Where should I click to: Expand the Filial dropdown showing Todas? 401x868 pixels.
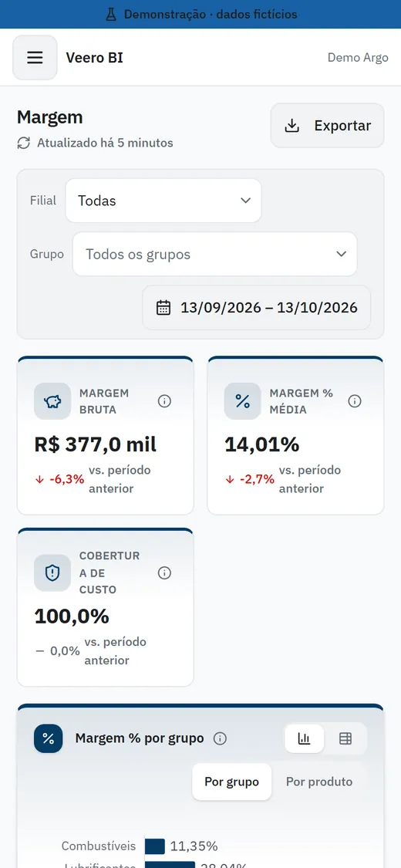163,201
